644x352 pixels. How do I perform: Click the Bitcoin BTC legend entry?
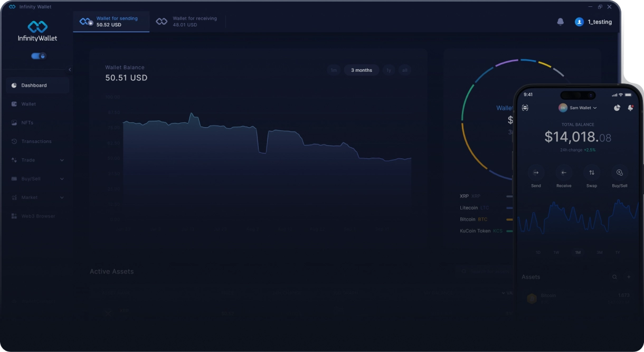click(473, 219)
